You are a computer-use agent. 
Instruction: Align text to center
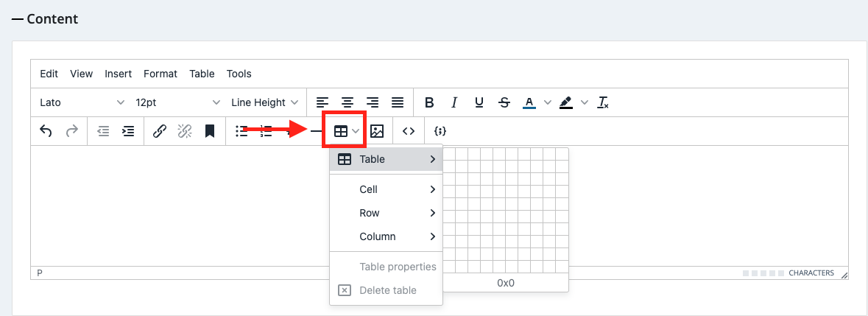(x=347, y=102)
